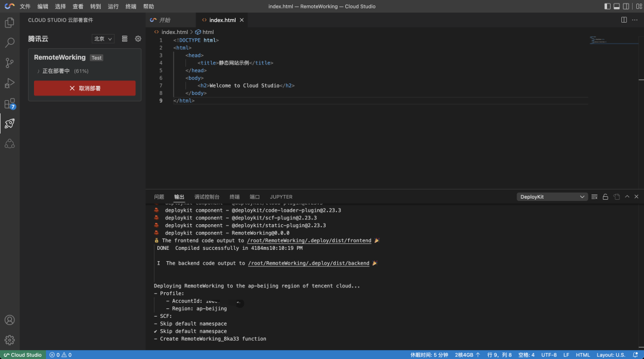Change the LF end of line sequence
This screenshot has width=644, height=359.
tap(566, 355)
